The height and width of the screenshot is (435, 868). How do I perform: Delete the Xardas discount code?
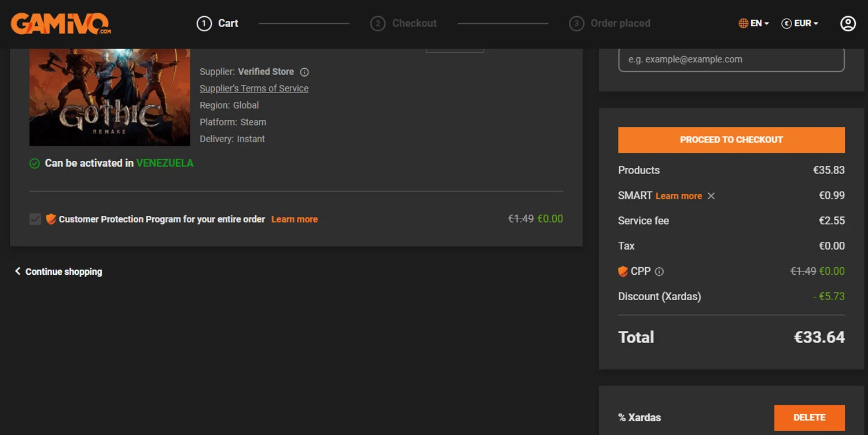pyautogui.click(x=809, y=418)
